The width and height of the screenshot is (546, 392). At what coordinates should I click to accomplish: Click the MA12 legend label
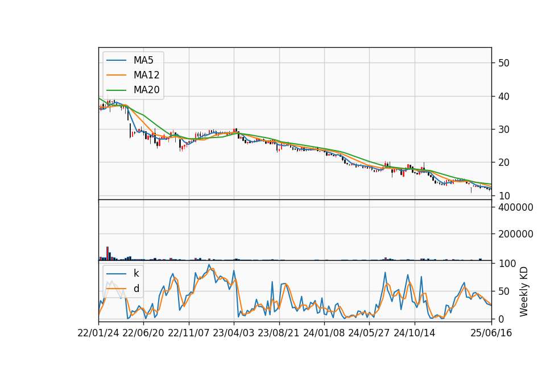pos(146,75)
